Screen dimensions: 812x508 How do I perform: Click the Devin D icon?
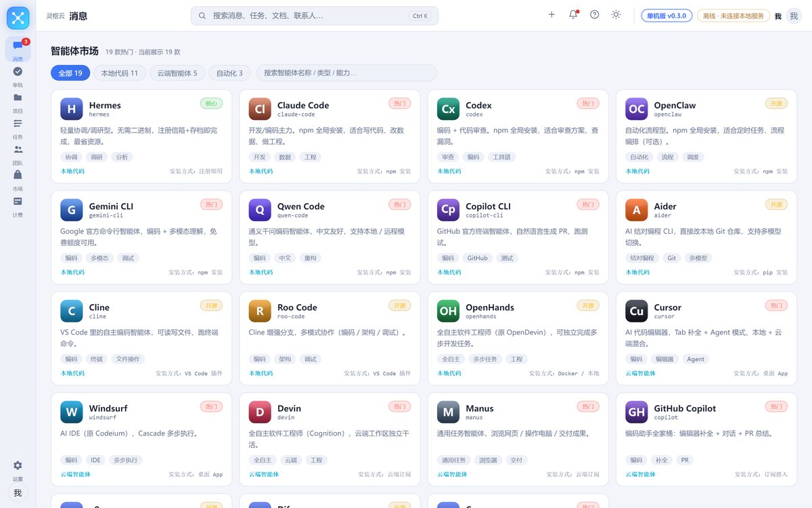click(x=260, y=412)
